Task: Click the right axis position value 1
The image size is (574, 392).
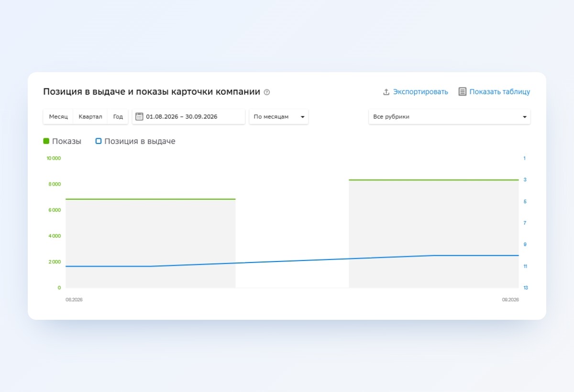Action: click(525, 158)
